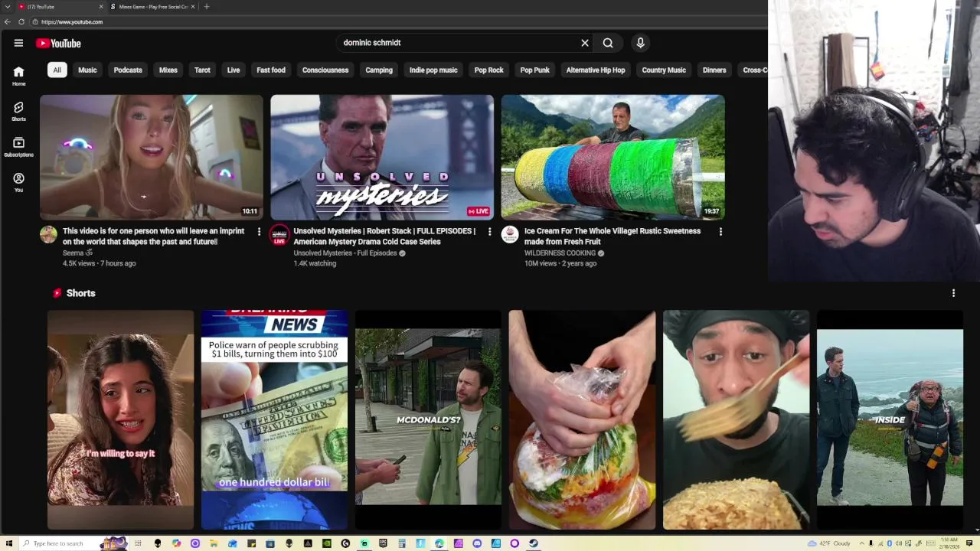
Task: Select the Mixes filter chip
Action: point(168,70)
